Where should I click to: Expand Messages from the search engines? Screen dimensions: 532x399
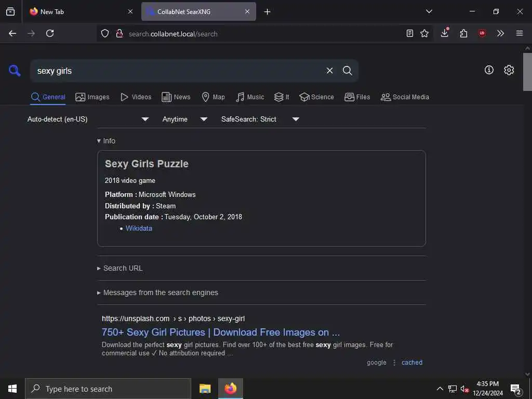[x=157, y=292]
